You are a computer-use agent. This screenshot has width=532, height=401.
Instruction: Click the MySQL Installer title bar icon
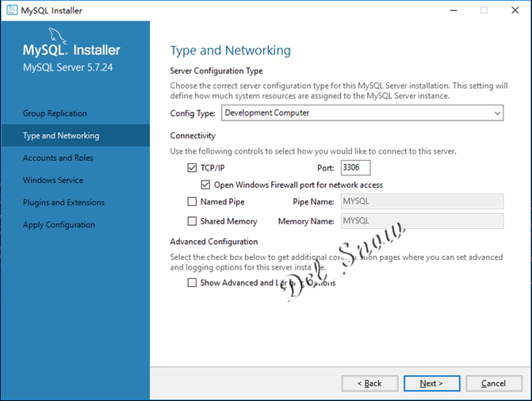pos(12,10)
